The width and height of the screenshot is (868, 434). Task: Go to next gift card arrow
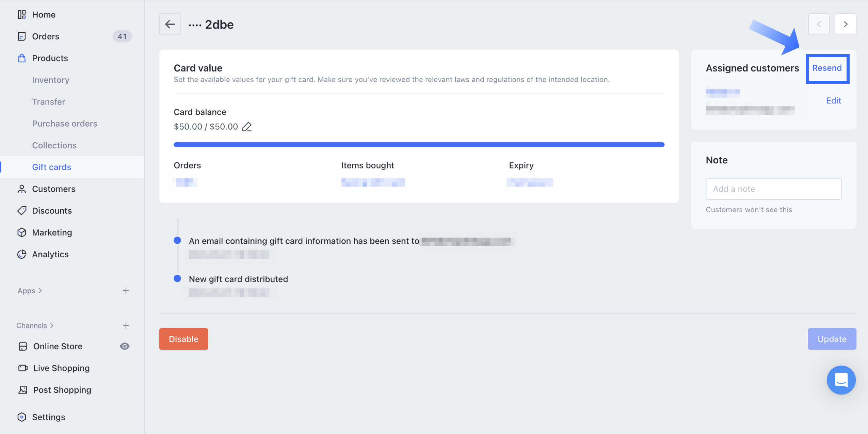(845, 24)
